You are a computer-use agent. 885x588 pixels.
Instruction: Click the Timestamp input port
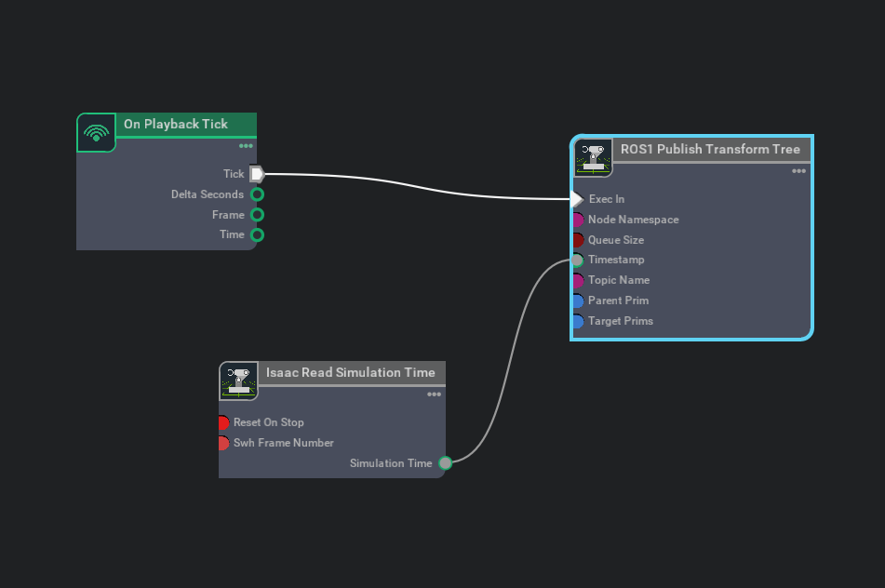(577, 261)
